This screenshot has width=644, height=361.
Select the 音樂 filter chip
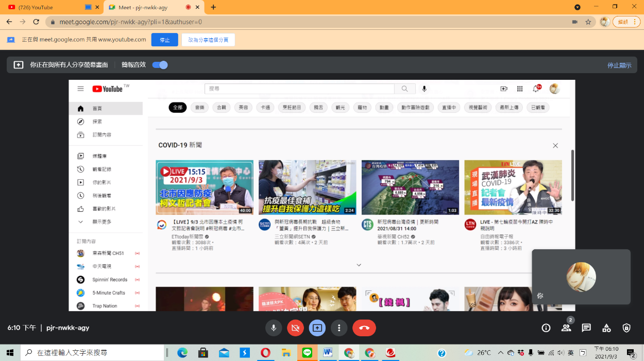199,108
